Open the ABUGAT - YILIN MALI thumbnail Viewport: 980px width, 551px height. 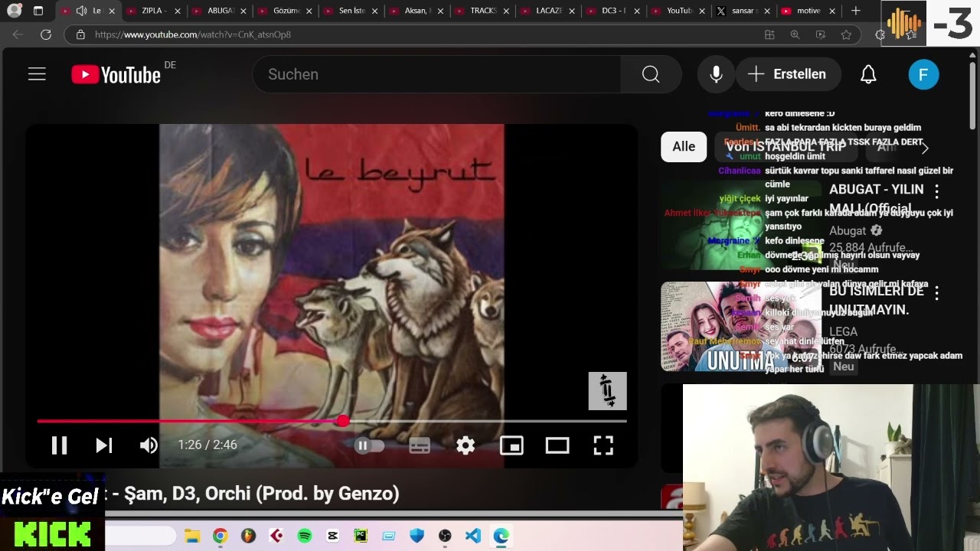(741, 225)
